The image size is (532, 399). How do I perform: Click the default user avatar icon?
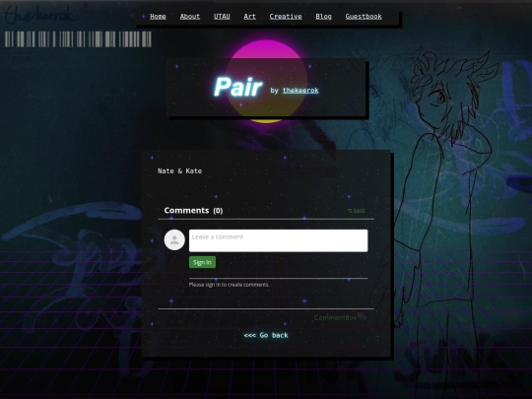pyautogui.click(x=174, y=239)
